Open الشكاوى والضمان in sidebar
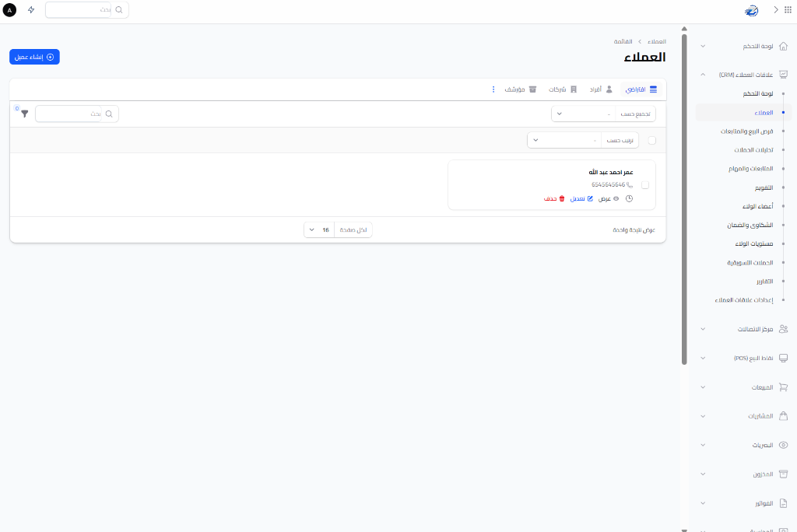Image resolution: width=797 pixels, height=532 pixels. 750,225
